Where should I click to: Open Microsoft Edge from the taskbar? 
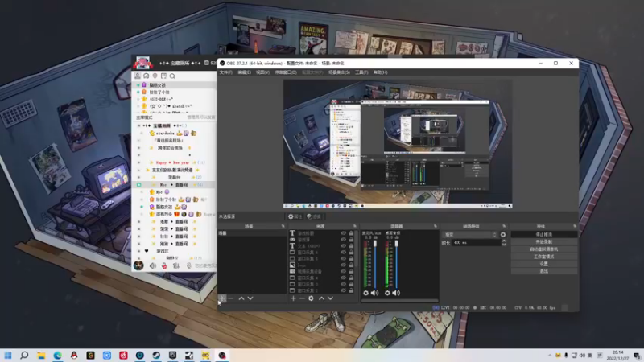pos(57,355)
